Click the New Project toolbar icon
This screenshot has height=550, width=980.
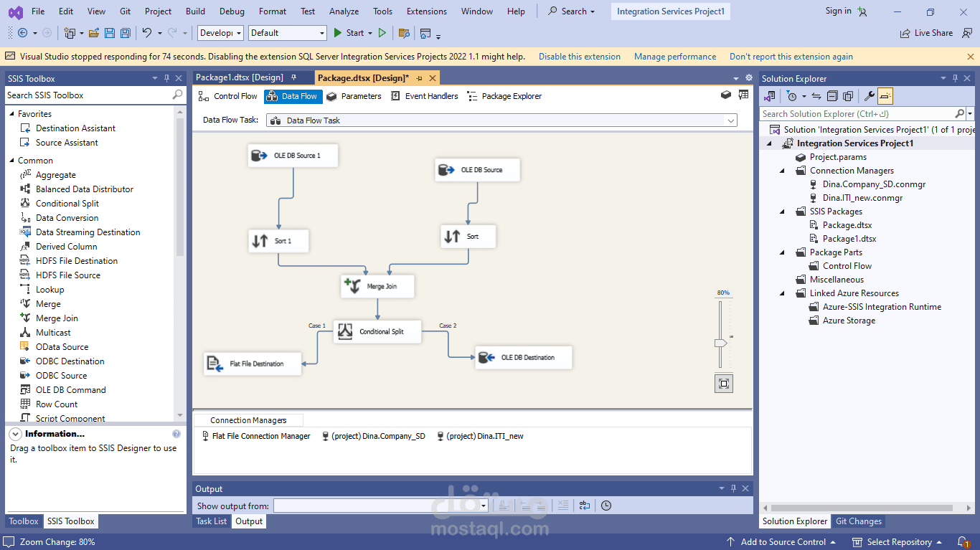click(70, 33)
